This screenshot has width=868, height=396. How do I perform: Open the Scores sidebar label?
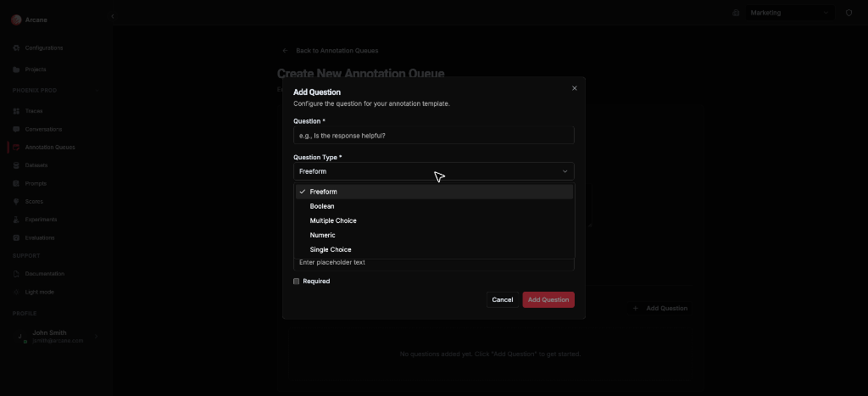(34, 202)
